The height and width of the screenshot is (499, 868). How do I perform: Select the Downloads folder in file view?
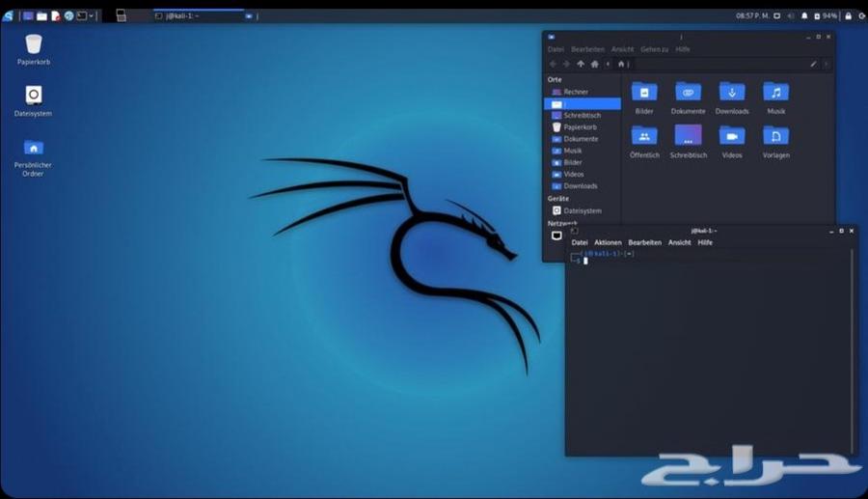(x=732, y=98)
